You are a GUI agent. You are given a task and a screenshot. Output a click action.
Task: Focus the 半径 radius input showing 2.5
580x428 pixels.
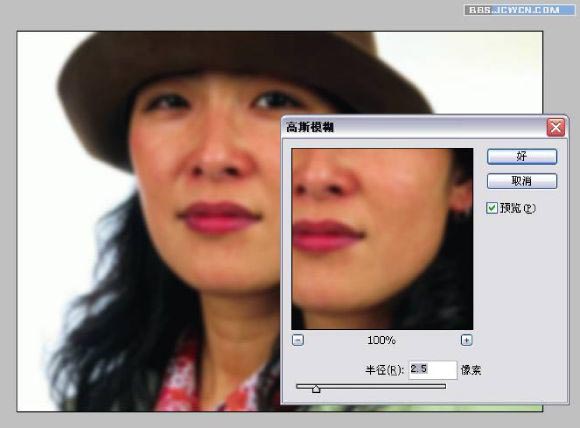tap(433, 370)
